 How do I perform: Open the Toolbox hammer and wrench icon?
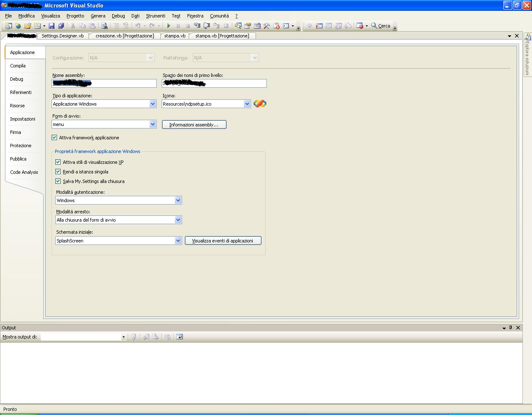point(267,26)
